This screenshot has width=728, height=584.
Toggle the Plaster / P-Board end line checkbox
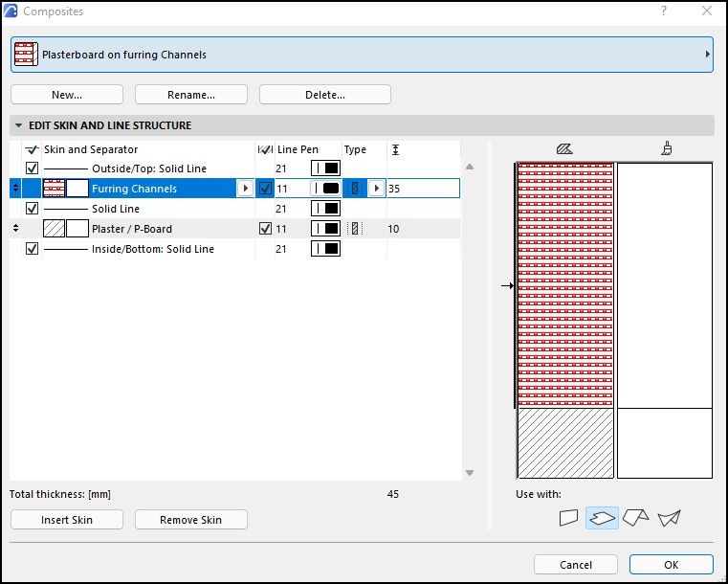(x=265, y=229)
